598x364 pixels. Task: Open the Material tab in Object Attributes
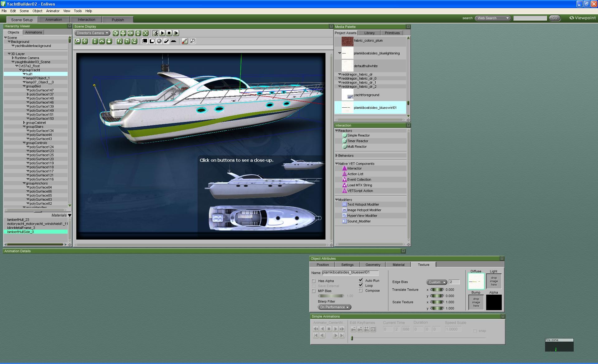click(x=398, y=265)
